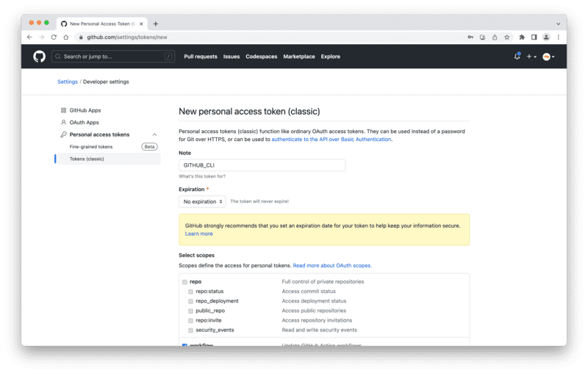Reload the page using the refresh icon

tap(54, 37)
